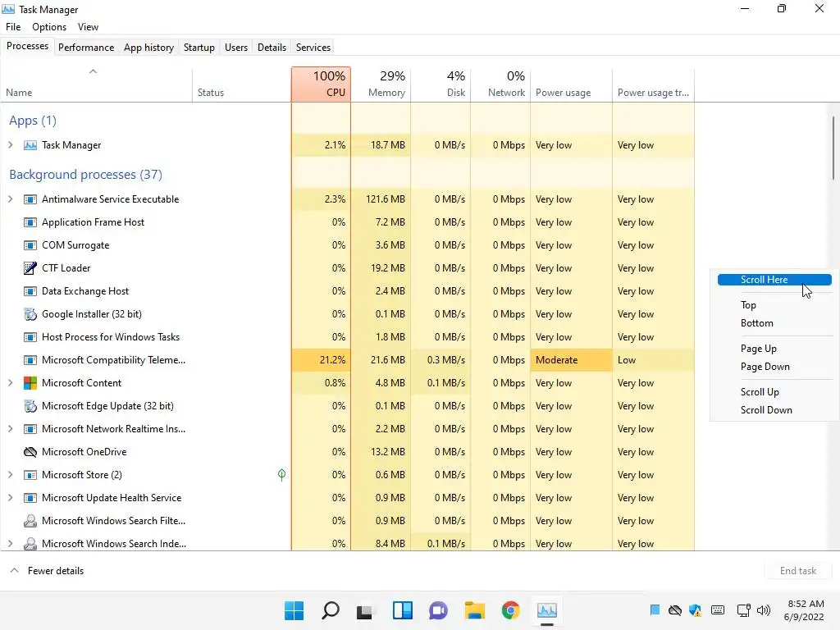This screenshot has height=630, width=840.
Task: Click the Host Process for Windows Tasks icon
Action: pyautogui.click(x=30, y=337)
